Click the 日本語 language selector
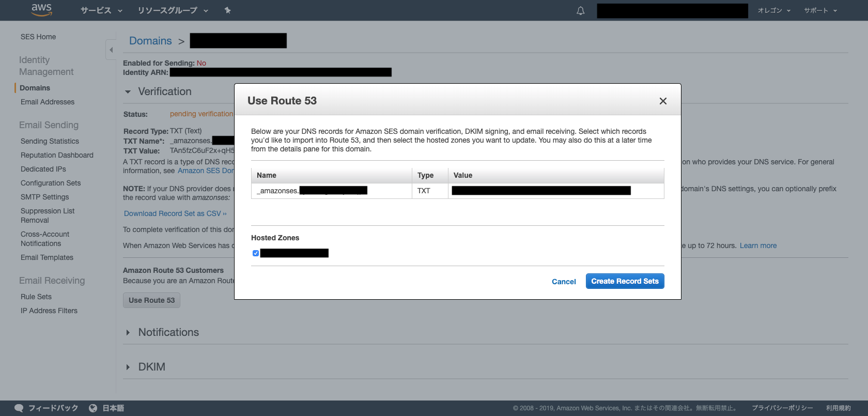Screen dimensions: 868x416 click(113, 408)
